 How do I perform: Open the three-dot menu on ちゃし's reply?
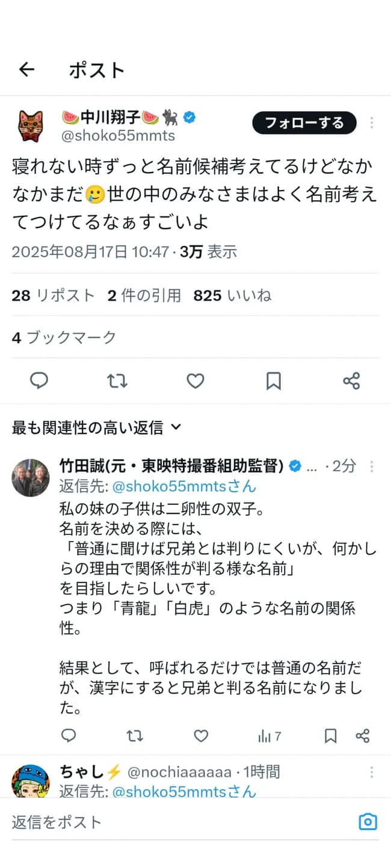click(371, 772)
